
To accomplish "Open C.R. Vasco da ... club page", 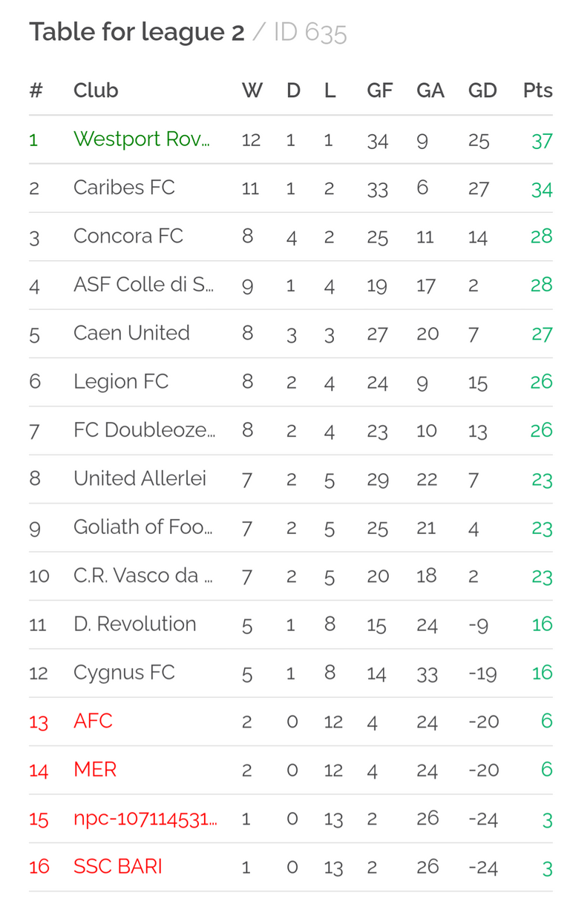I will tap(143, 575).
